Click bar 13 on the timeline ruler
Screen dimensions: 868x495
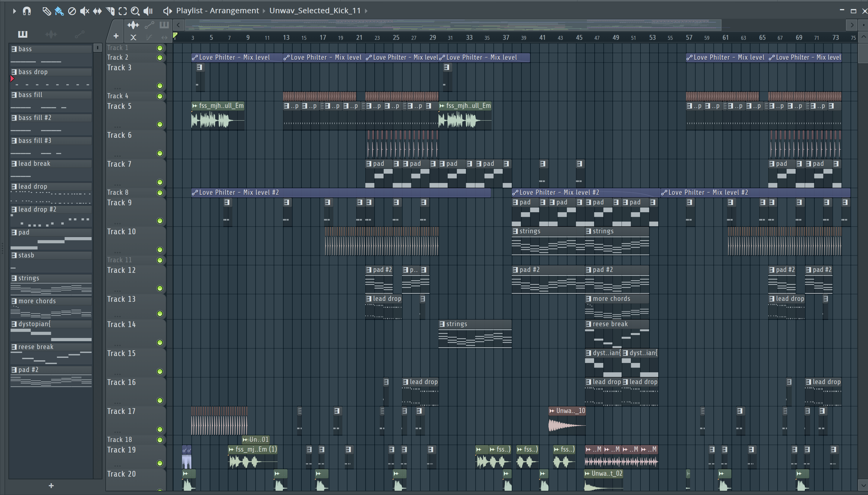(x=286, y=37)
